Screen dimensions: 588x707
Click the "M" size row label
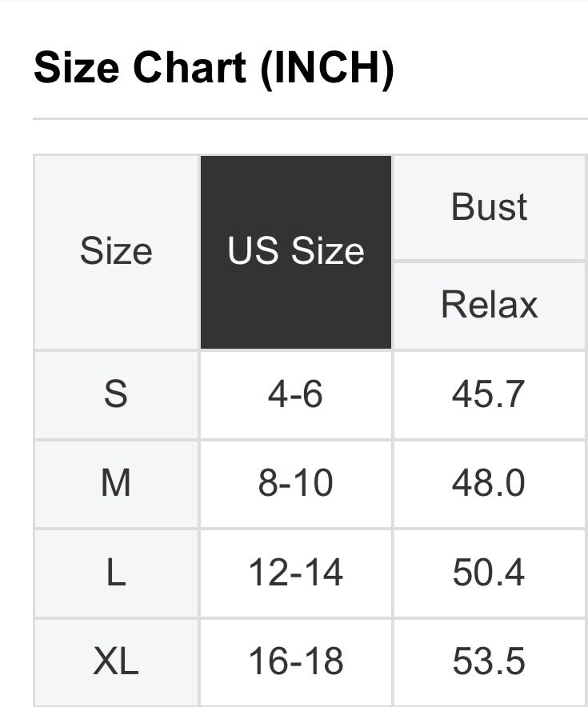[x=116, y=484]
